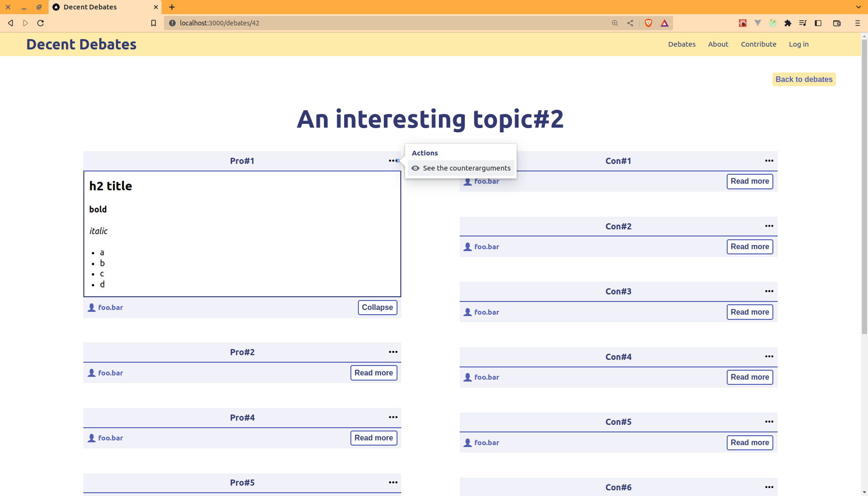Click the user icon beside Pro#1's foo.bar
Screen dimensions: 868x496
pos(92,308)
